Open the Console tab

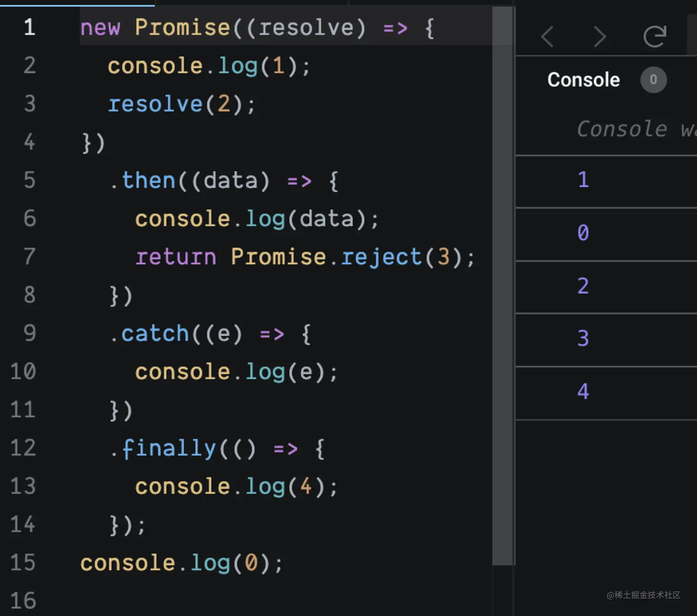pos(583,80)
